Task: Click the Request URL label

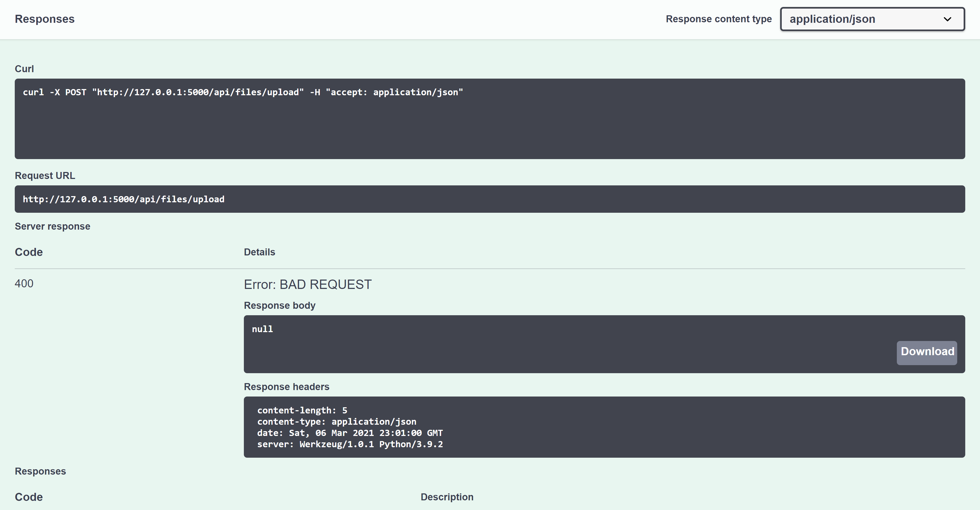Action: [x=45, y=176]
